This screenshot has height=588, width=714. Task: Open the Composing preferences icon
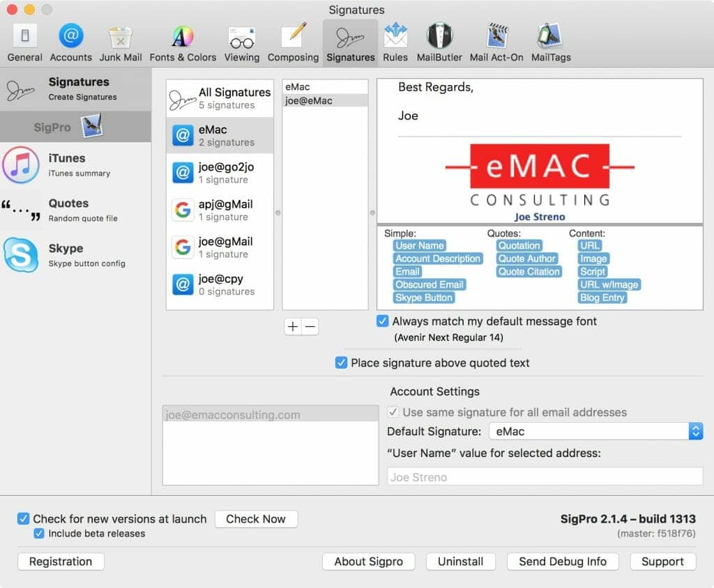293,42
